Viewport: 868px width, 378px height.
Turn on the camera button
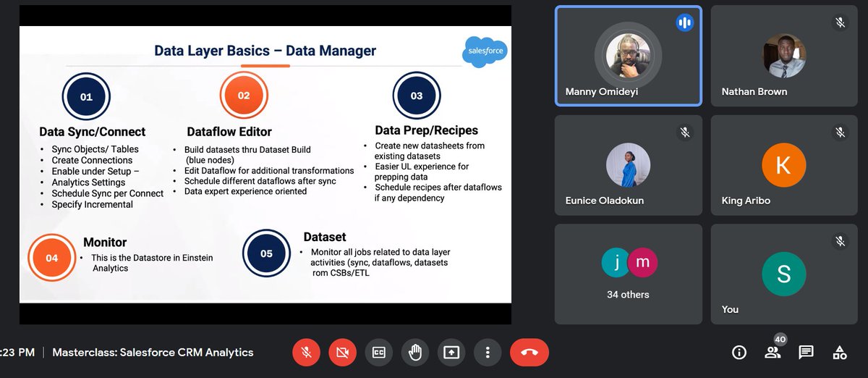click(x=343, y=353)
